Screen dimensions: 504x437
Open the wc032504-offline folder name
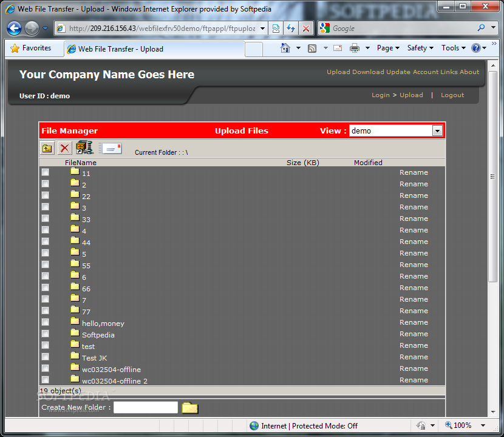click(111, 370)
